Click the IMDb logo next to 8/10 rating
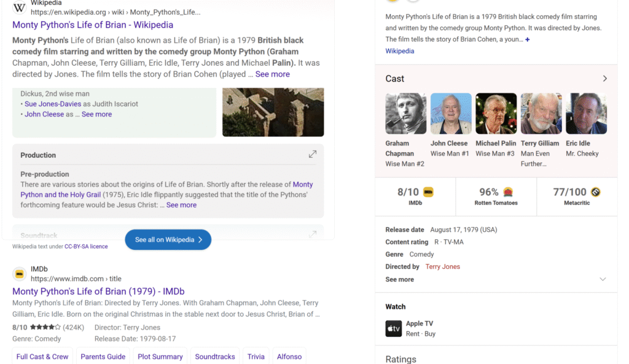Image resolution: width=629 pixels, height=364 pixels. coord(429,192)
